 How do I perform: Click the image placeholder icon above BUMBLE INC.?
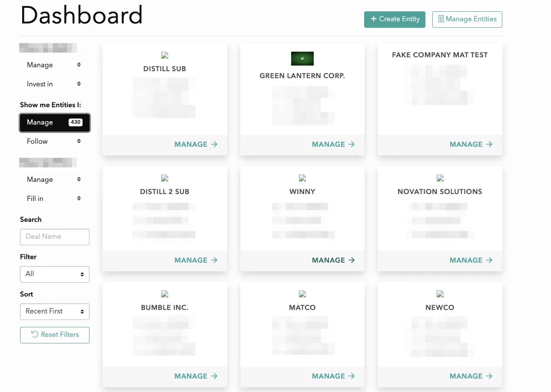(164, 293)
